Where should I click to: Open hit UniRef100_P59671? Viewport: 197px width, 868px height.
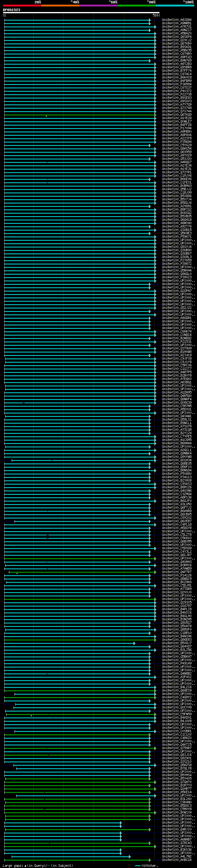(176, 236)
